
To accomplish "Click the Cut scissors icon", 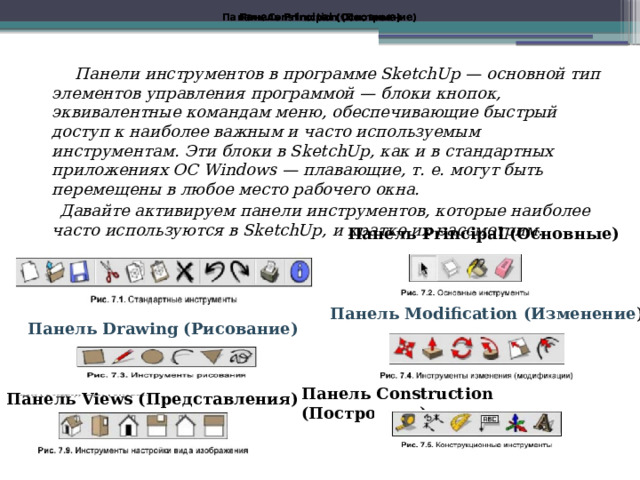I will pyautogui.click(x=109, y=272).
